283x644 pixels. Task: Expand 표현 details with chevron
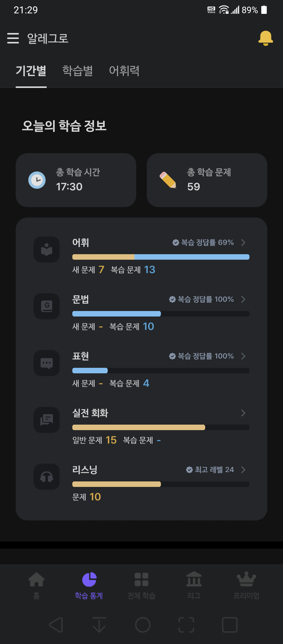pyautogui.click(x=243, y=356)
